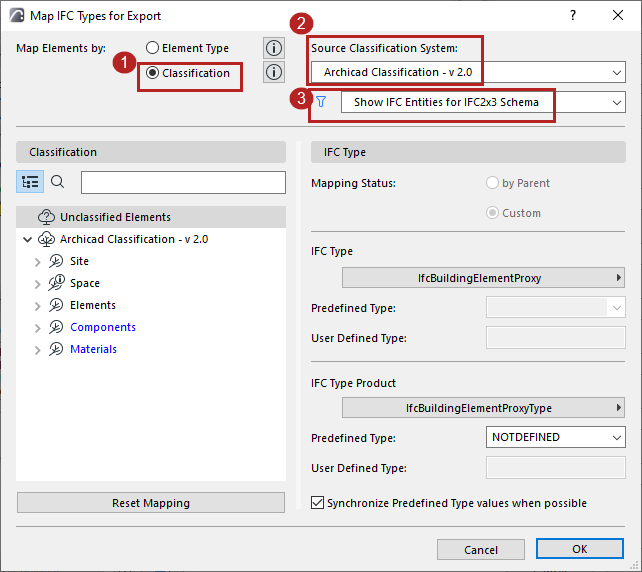642x572 pixels.
Task: Choose Custom mapping status
Action: coord(492,213)
